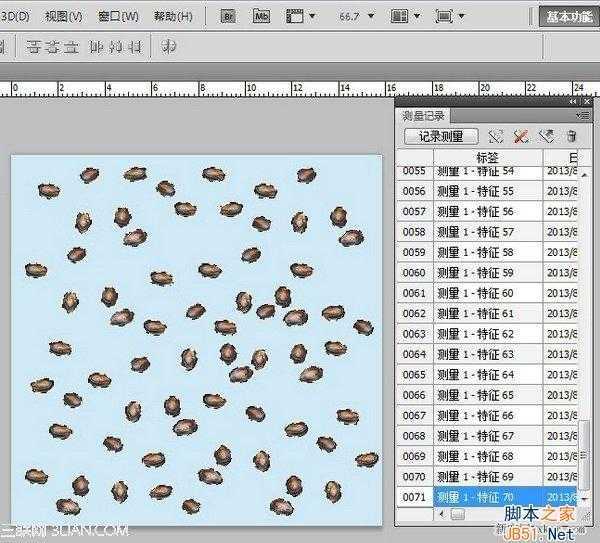This screenshot has height=543, width=600.
Task: Open Mini Bridge with the Mb icon
Action: [x=261, y=16]
